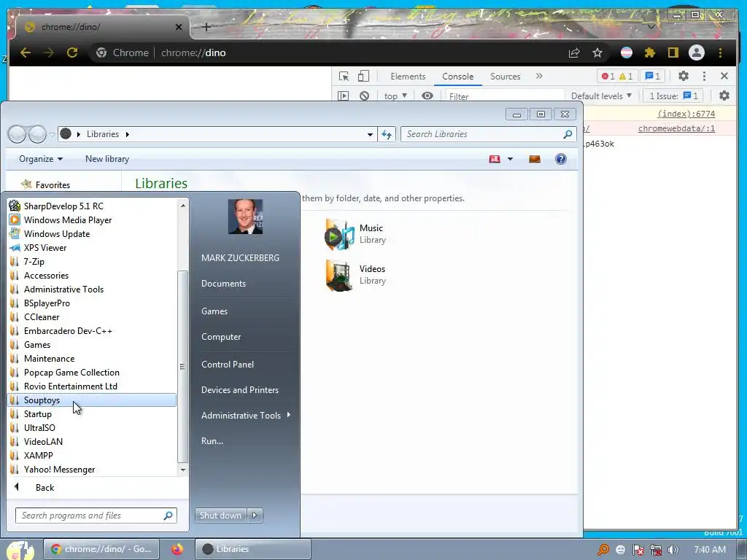Open DevTools settings gear
Image resolution: width=747 pixels, height=560 pixels.
pos(683,76)
